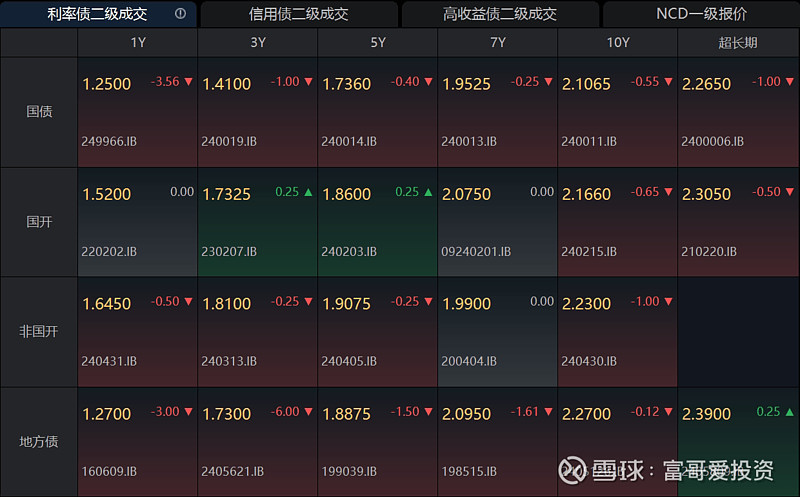800x497 pixels.
Task: Click bond code 240313.IB
Action: point(229,361)
